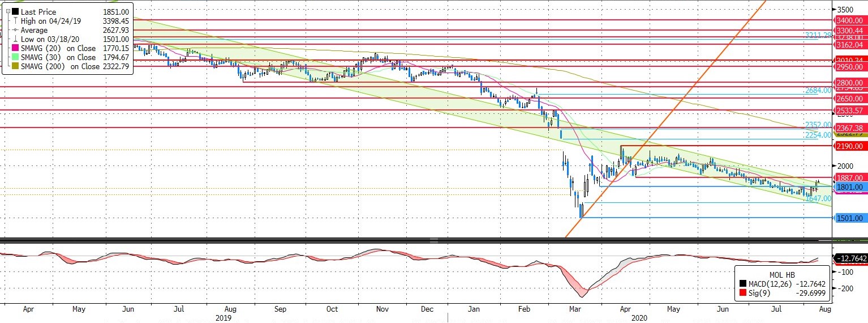Viewport: 868px width, 323px height.
Task: Click the 2533.57 red price label
Action: [x=851, y=110]
